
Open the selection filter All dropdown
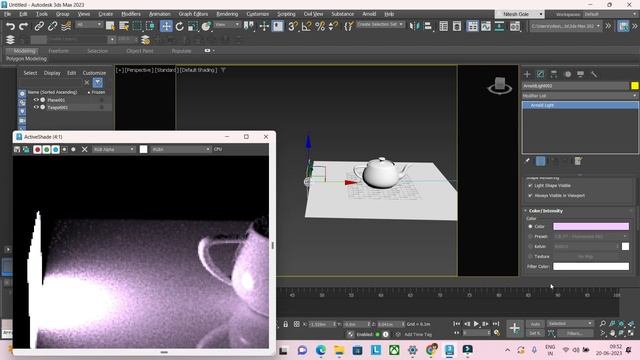coord(89,25)
